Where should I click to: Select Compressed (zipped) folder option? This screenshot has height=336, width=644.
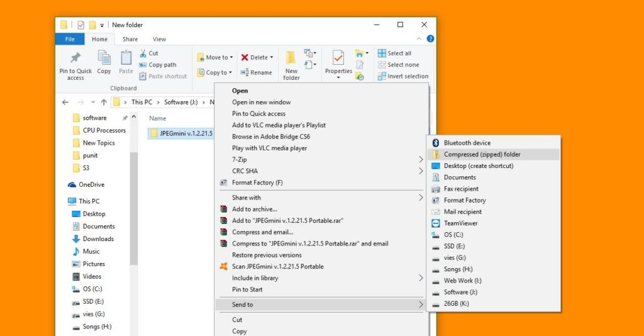[x=482, y=154]
